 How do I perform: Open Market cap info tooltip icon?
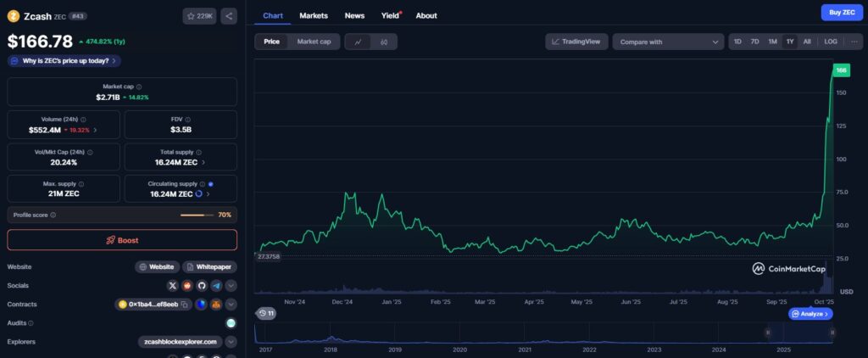click(x=139, y=87)
